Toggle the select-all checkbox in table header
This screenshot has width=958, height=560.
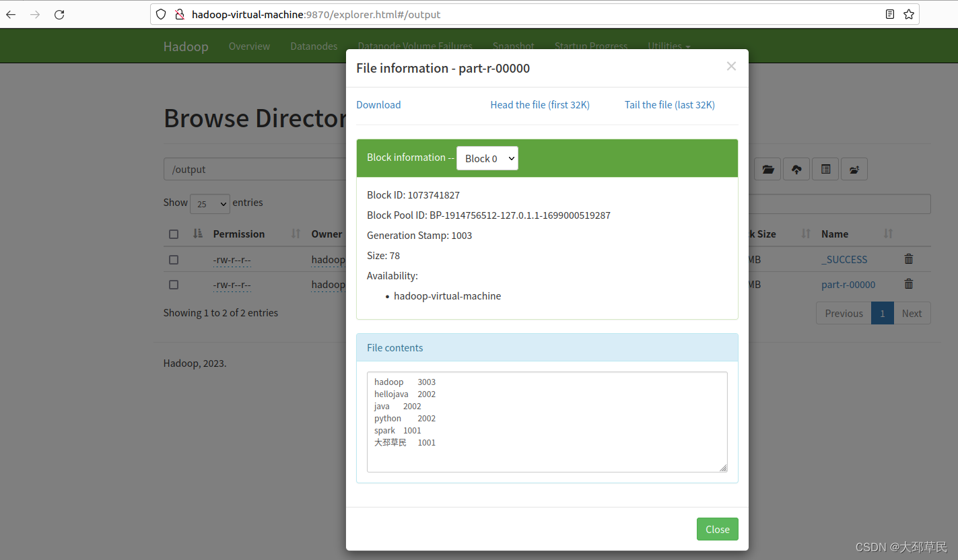point(174,234)
